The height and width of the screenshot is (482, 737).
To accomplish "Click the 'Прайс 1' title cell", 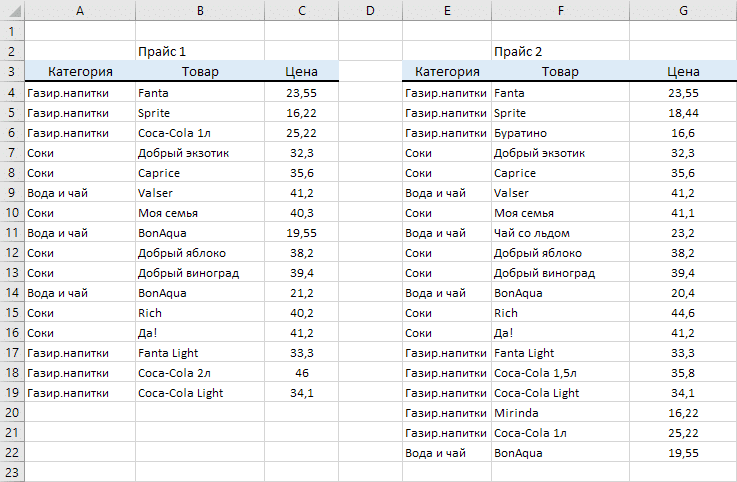I will (200, 51).
